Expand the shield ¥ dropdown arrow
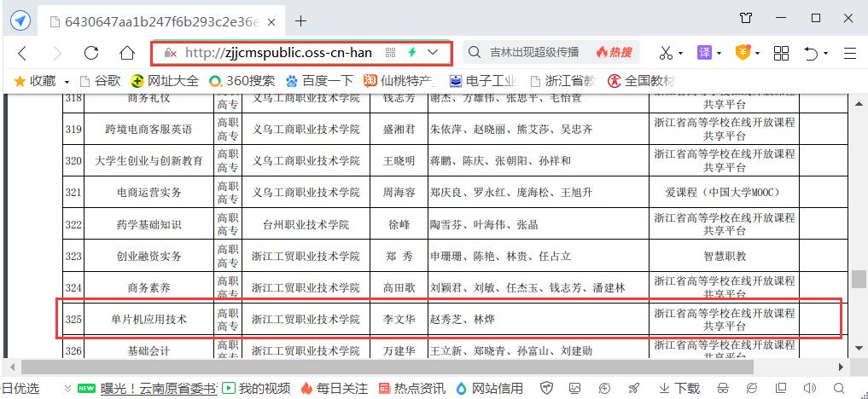 point(757,54)
